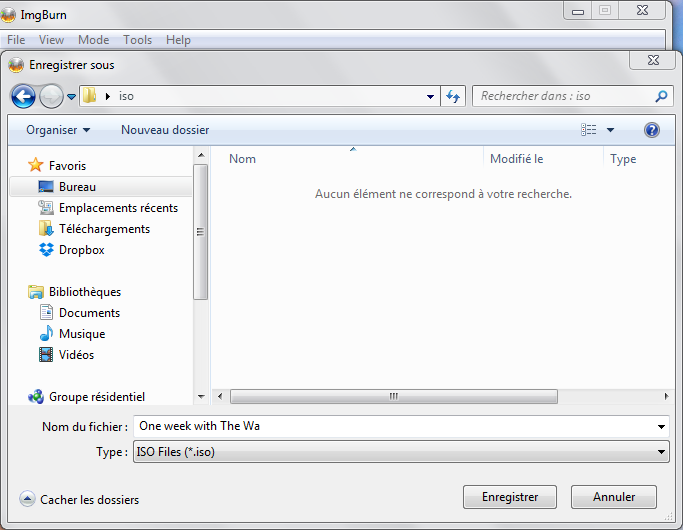683x530 pixels.
Task: Open the Tools menu in ImgBurn
Action: [137, 40]
